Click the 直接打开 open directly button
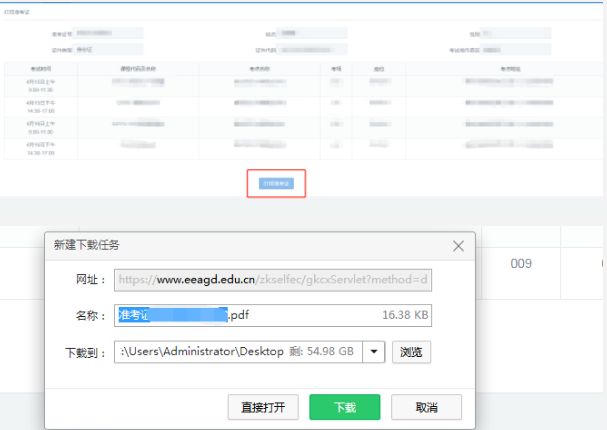Screen dimensions: 607x430 pyautogui.click(x=263, y=407)
